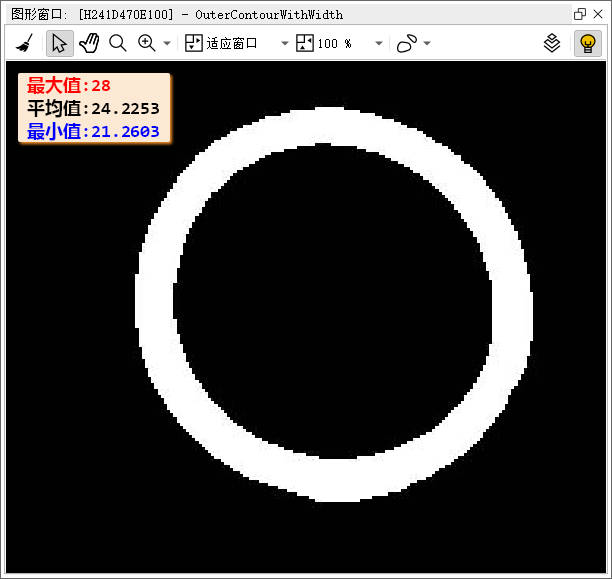Click the 100 % image size button
This screenshot has height=579, width=612.
(324, 43)
